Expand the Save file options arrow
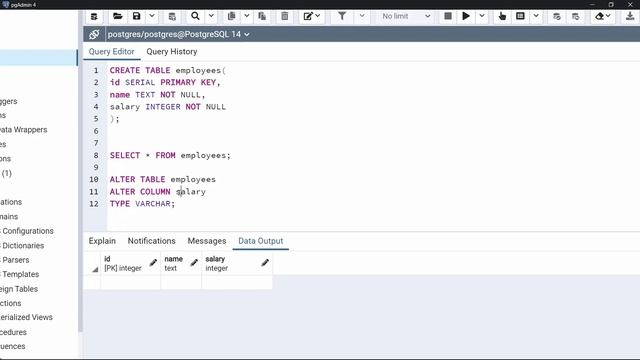 point(151,16)
